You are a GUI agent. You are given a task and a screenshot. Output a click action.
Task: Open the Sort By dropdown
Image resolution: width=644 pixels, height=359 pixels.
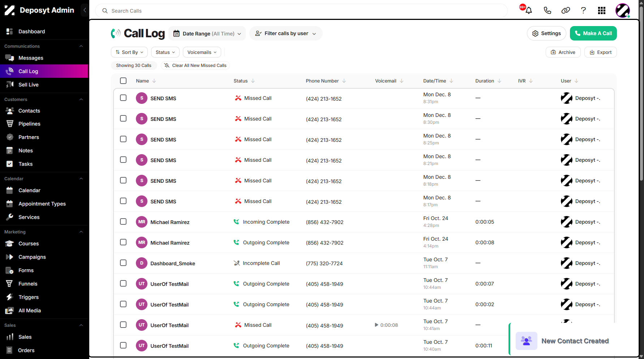point(129,52)
